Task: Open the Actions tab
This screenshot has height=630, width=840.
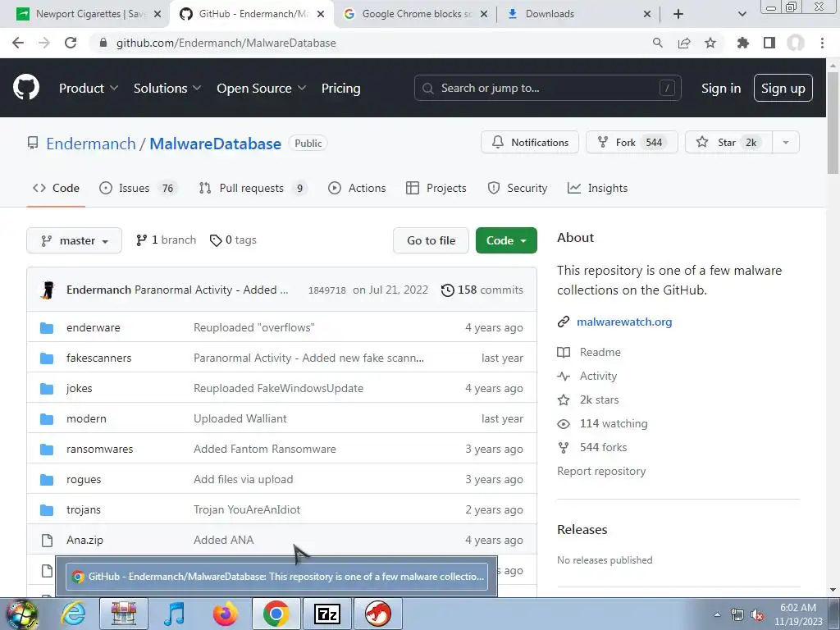Action: [x=357, y=188]
